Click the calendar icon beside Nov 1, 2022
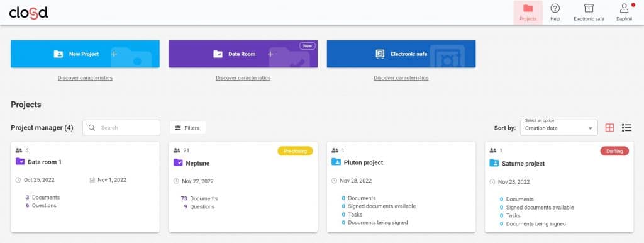The image size is (644, 243). pyautogui.click(x=92, y=179)
